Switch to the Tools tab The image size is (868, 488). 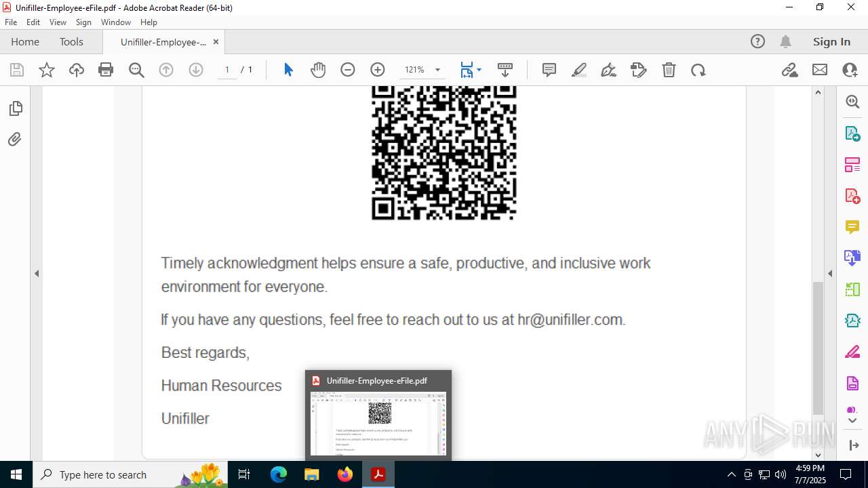click(71, 41)
